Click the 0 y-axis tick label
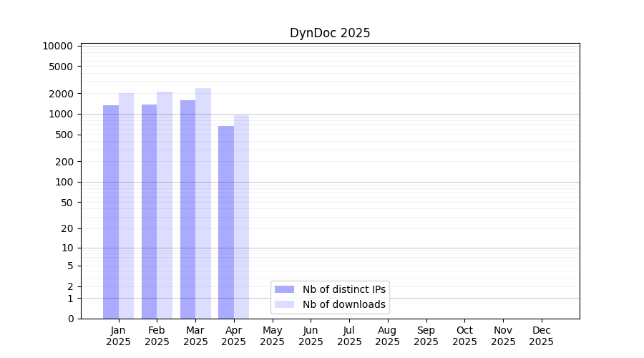The image size is (644, 358). [x=71, y=319]
